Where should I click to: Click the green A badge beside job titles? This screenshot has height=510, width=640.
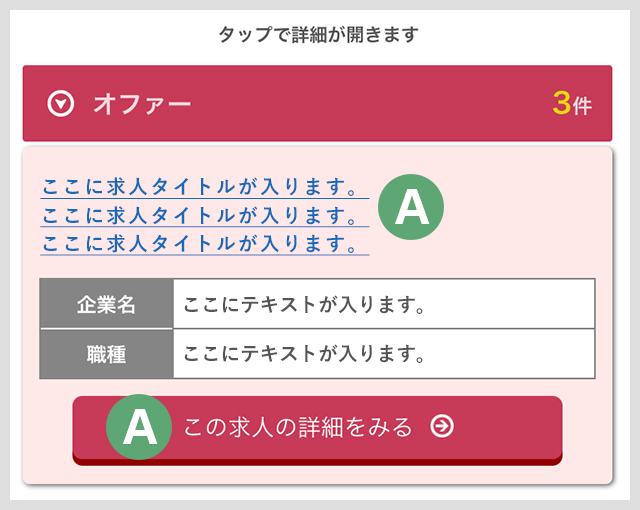click(411, 207)
